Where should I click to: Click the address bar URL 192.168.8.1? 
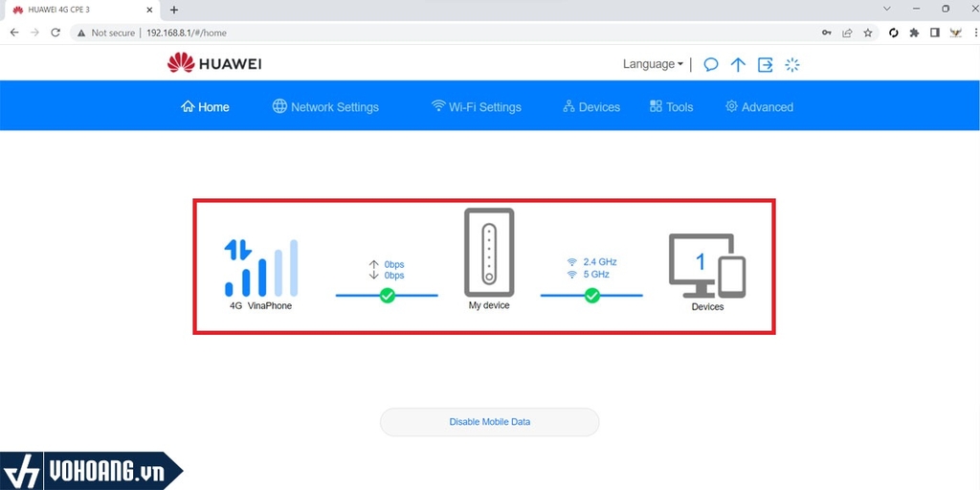[x=187, y=33]
